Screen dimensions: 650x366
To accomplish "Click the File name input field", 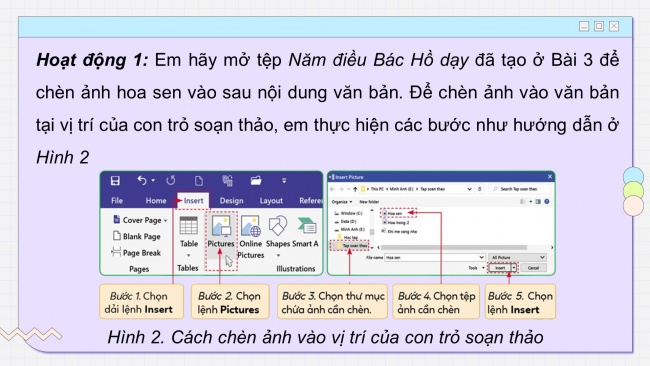I will tap(435, 257).
